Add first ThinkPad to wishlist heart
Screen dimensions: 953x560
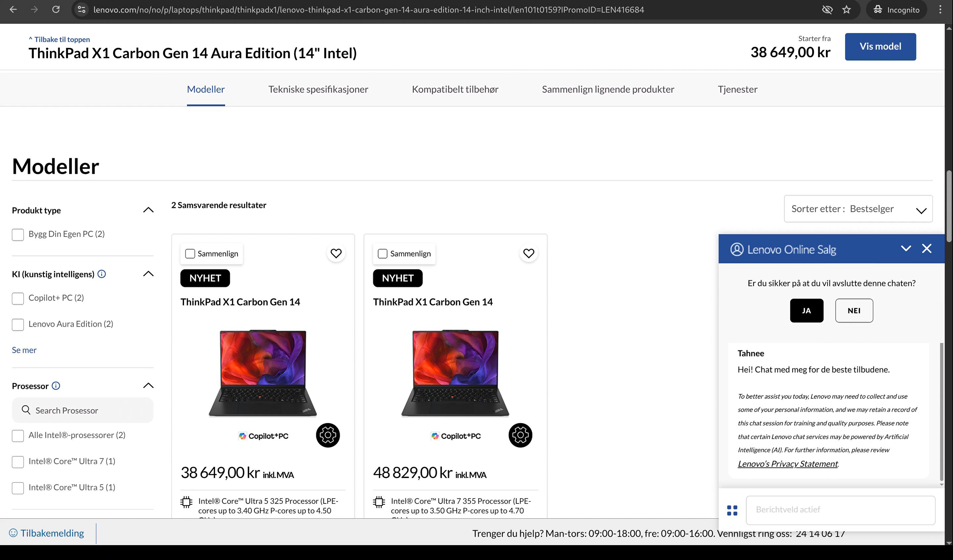(336, 253)
